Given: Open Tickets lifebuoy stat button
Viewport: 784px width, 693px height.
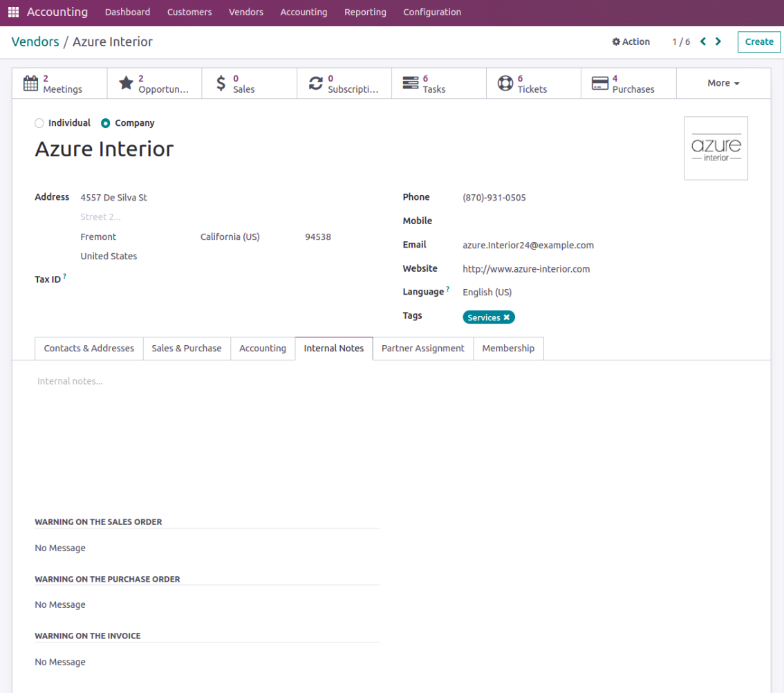Looking at the screenshot, I should click(x=534, y=84).
